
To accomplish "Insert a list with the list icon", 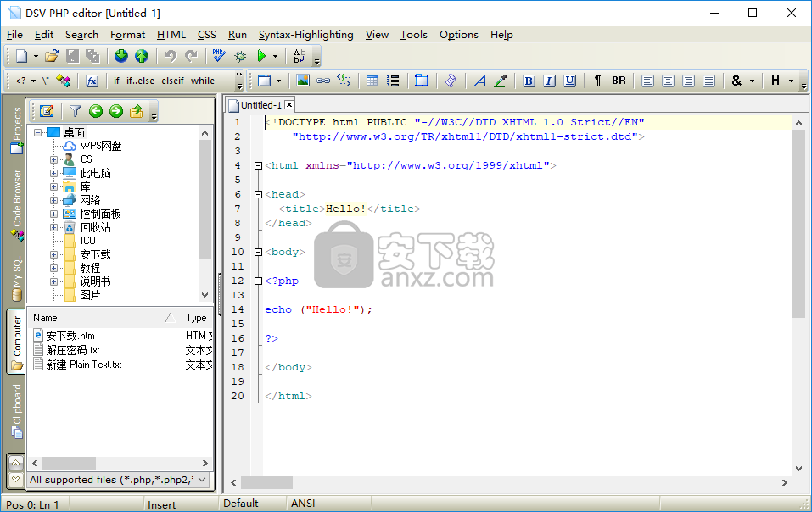I will pyautogui.click(x=393, y=81).
